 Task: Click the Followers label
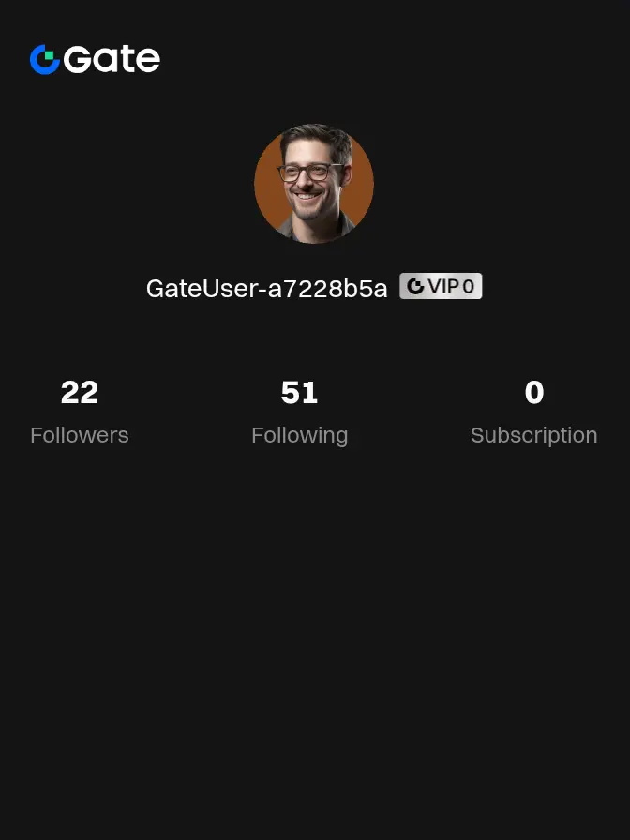coord(80,435)
